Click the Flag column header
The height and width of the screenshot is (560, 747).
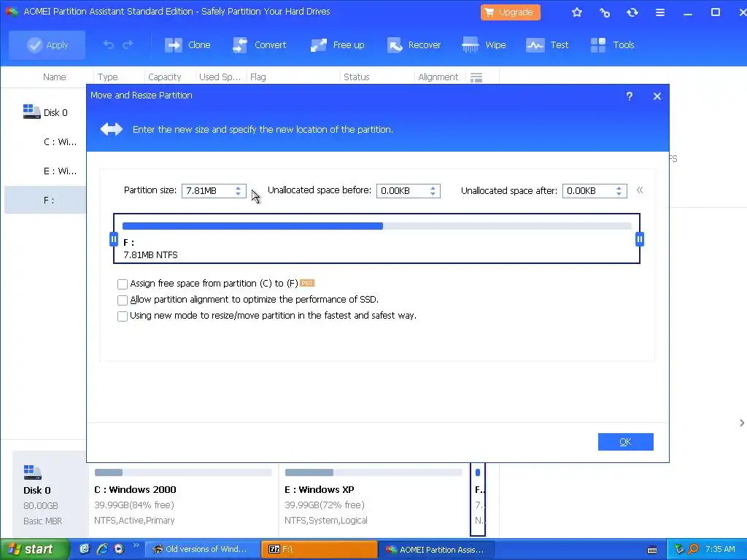[258, 77]
